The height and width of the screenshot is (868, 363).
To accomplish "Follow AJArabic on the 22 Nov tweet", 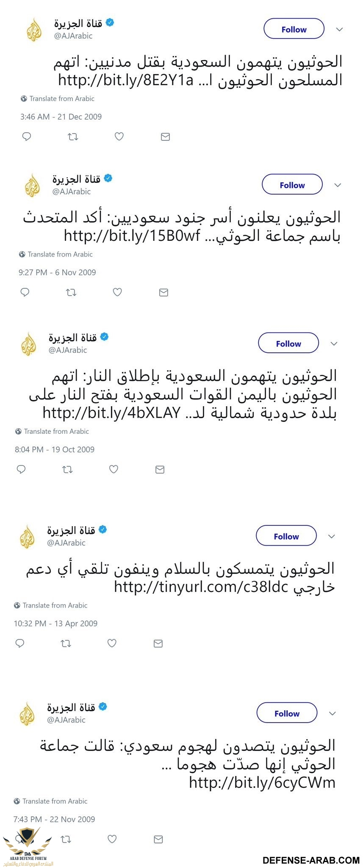I will [287, 714].
